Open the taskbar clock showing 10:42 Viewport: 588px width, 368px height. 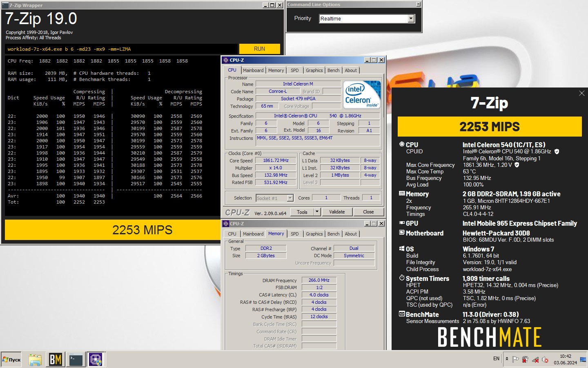[x=565, y=359]
